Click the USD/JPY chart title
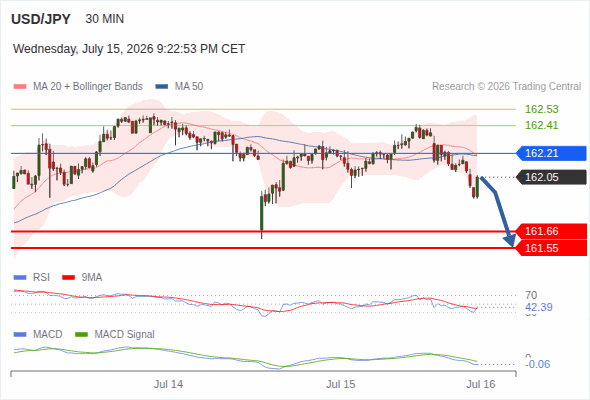 (41, 19)
